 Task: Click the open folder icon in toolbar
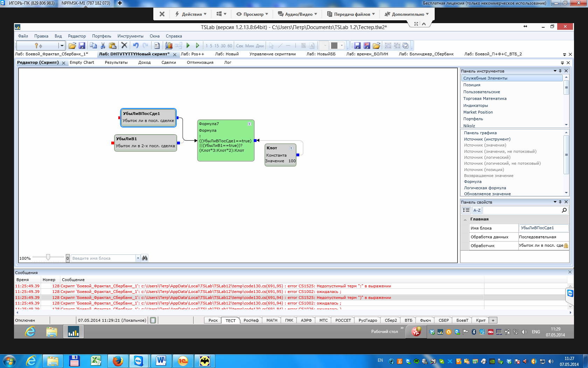(x=72, y=46)
